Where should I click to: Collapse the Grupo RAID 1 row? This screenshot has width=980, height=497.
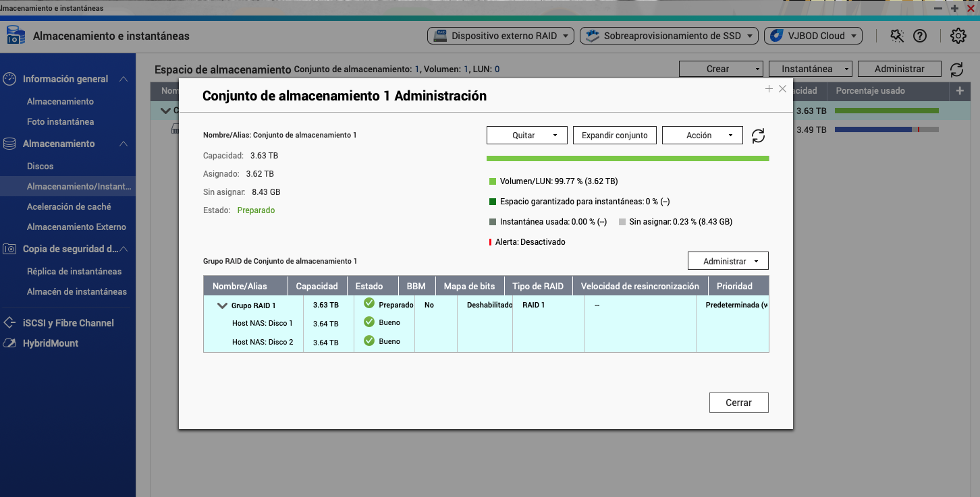pyautogui.click(x=222, y=305)
